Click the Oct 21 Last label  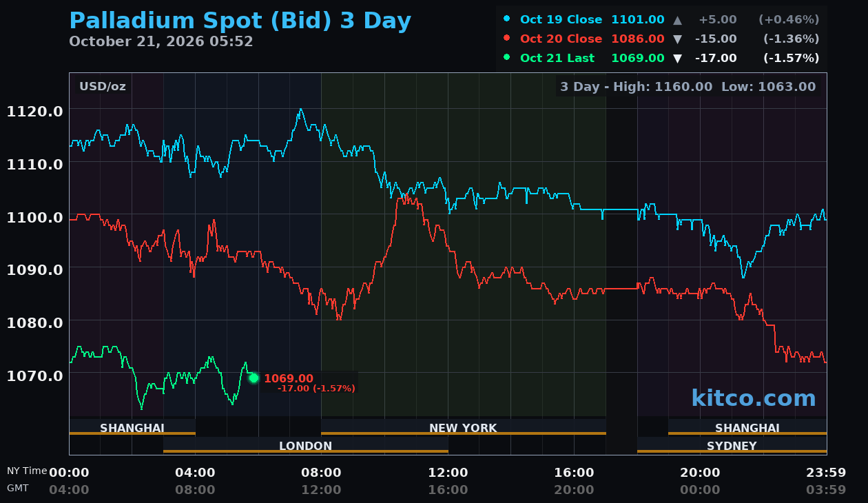(557, 59)
